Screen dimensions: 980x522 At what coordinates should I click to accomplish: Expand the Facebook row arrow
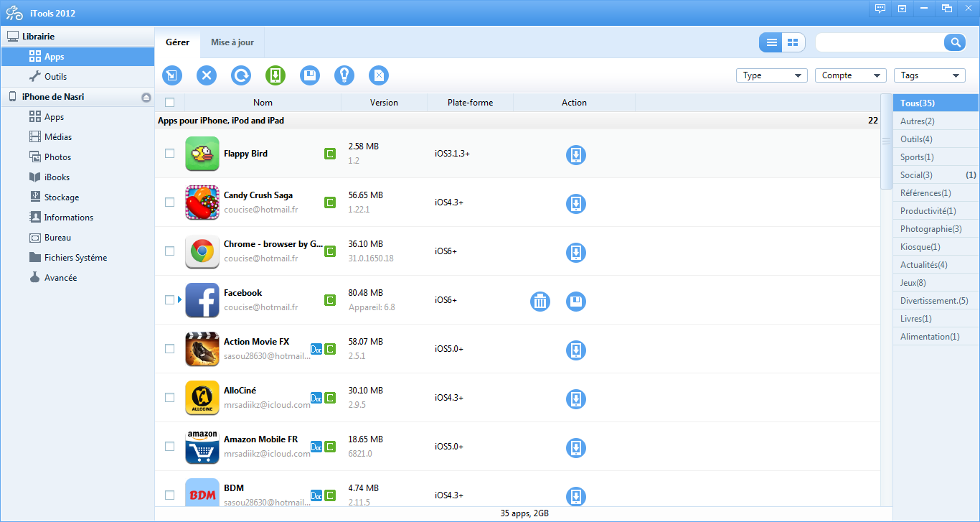[179, 300]
